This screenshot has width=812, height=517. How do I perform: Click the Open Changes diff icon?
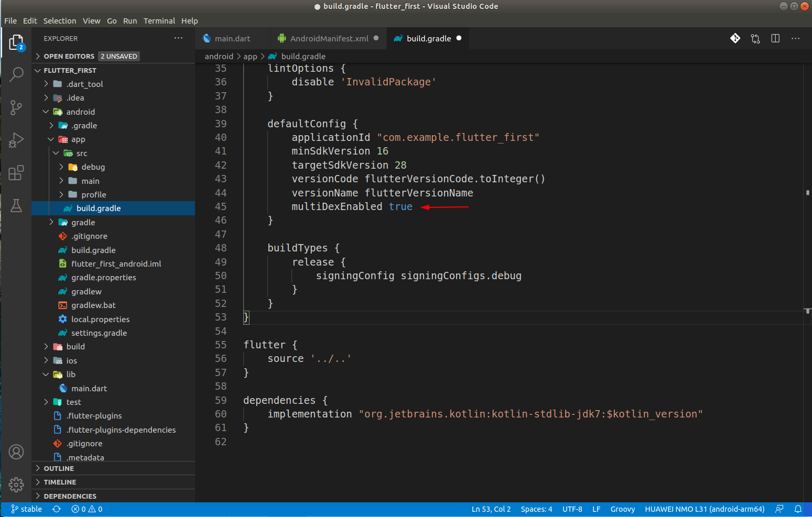coord(755,38)
